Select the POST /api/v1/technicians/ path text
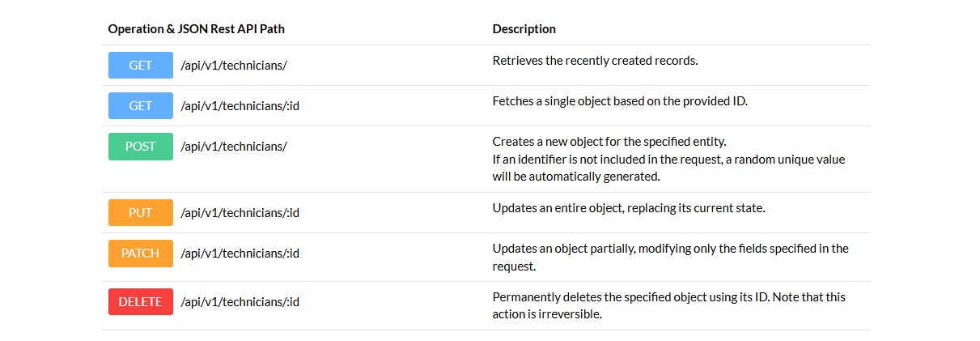 click(234, 147)
